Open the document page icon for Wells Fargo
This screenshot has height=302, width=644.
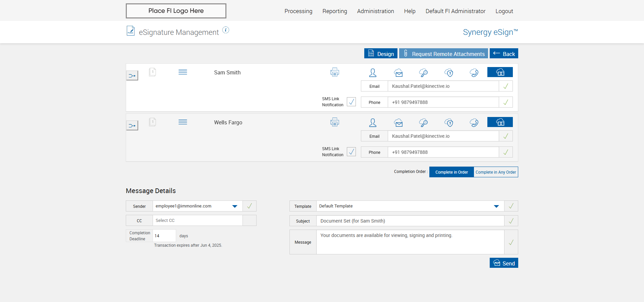152,122
